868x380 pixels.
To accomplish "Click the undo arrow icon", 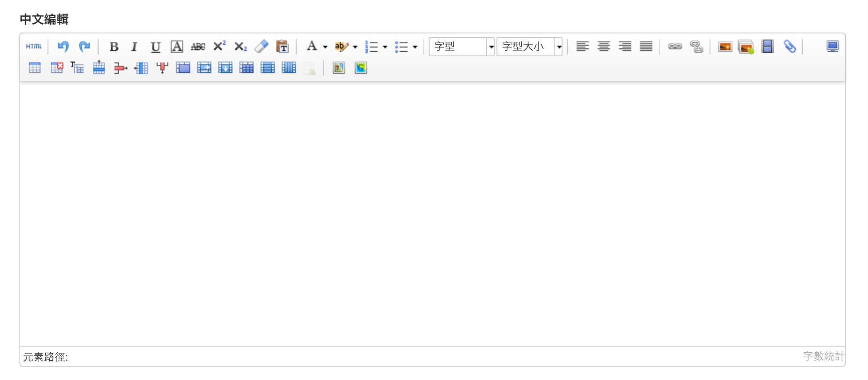I will (x=63, y=46).
